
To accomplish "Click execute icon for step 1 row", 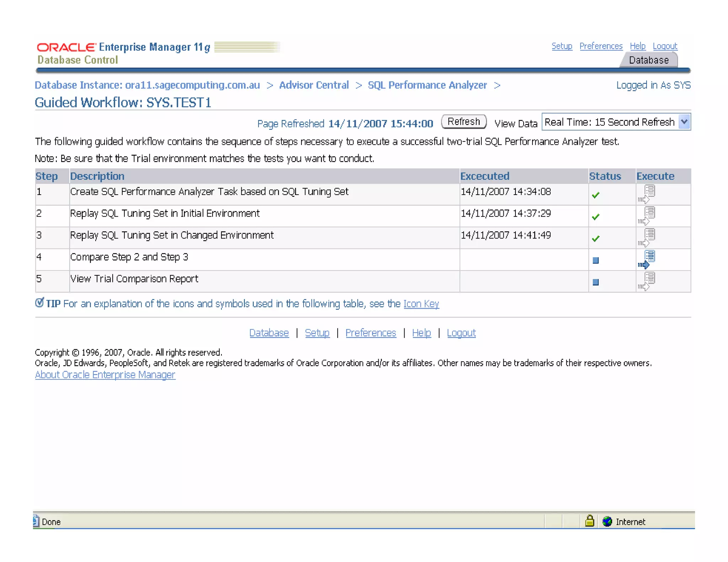I will coord(647,194).
